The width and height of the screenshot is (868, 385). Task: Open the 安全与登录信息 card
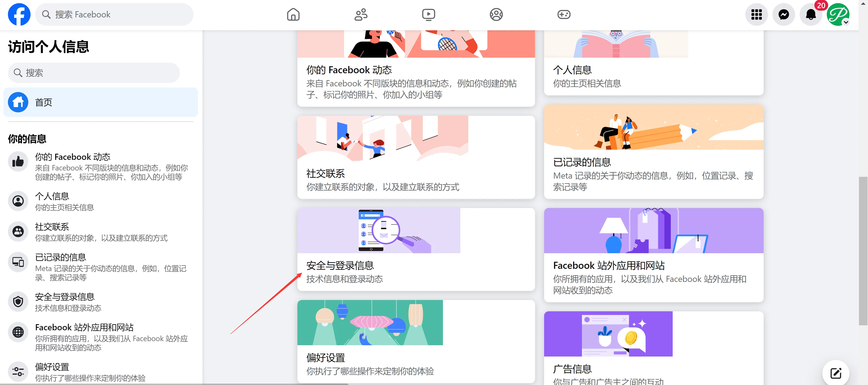pyautogui.click(x=416, y=249)
